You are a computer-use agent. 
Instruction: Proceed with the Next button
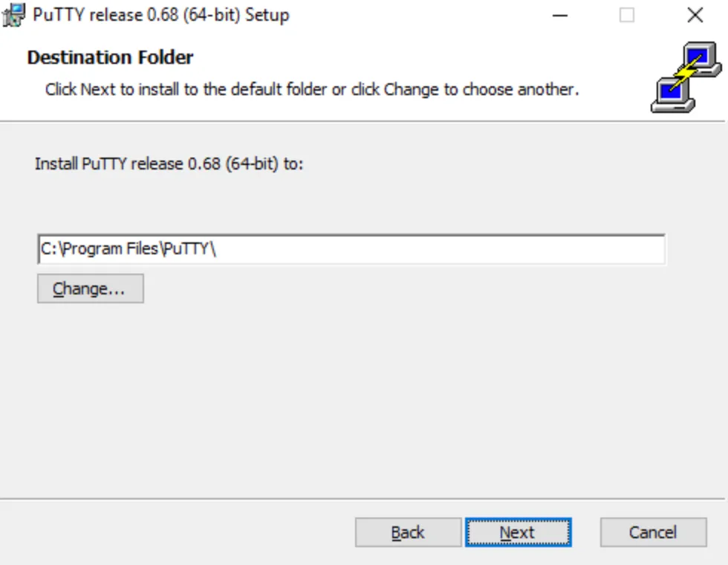[x=518, y=532]
